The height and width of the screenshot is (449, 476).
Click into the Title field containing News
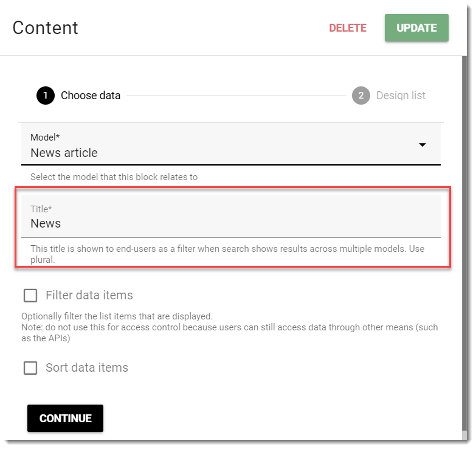tap(231, 217)
